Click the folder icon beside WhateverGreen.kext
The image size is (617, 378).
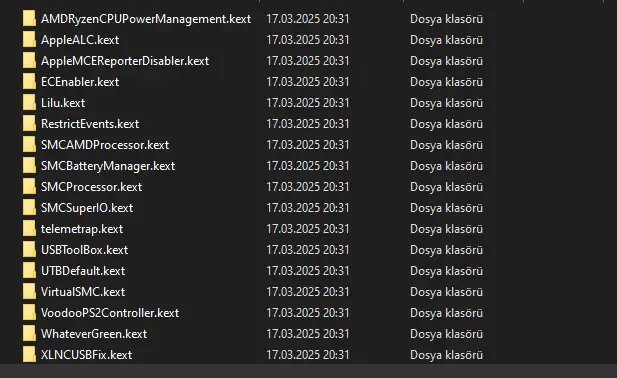click(29, 333)
